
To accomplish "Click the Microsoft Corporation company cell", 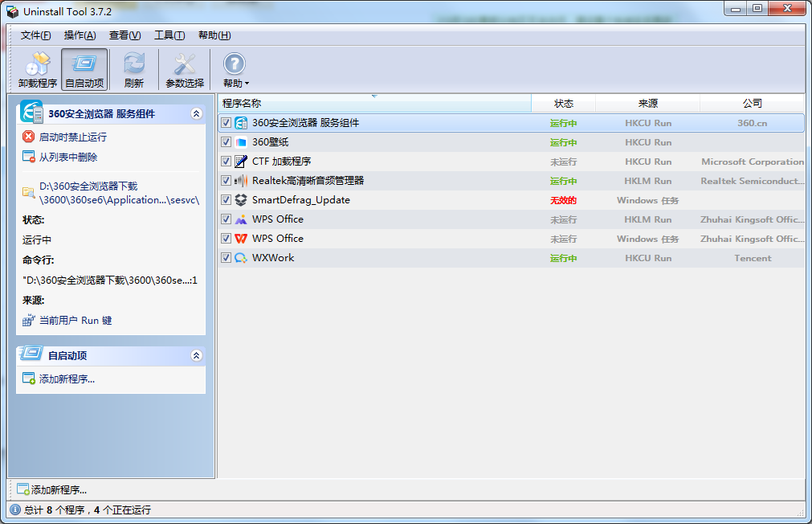I will coord(753,162).
